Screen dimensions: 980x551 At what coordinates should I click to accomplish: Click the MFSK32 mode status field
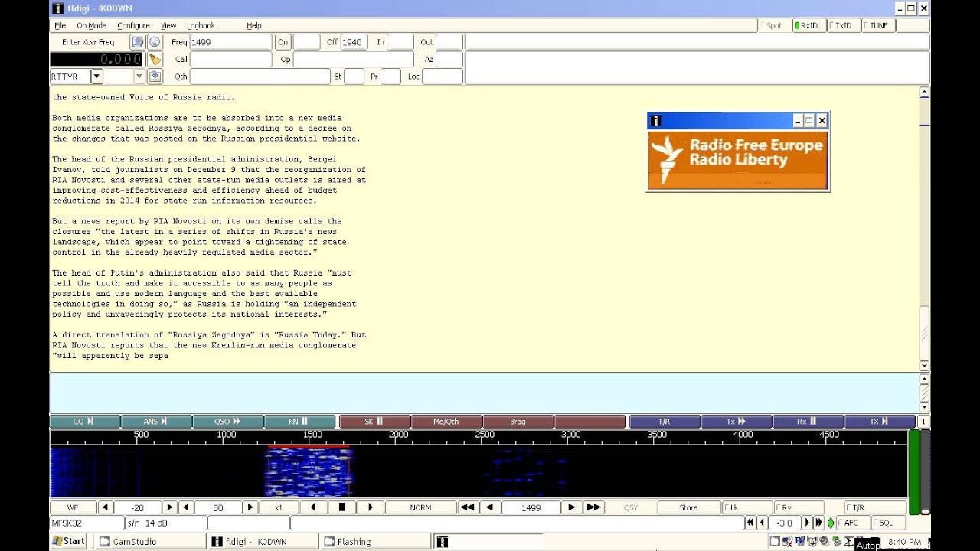(x=86, y=523)
